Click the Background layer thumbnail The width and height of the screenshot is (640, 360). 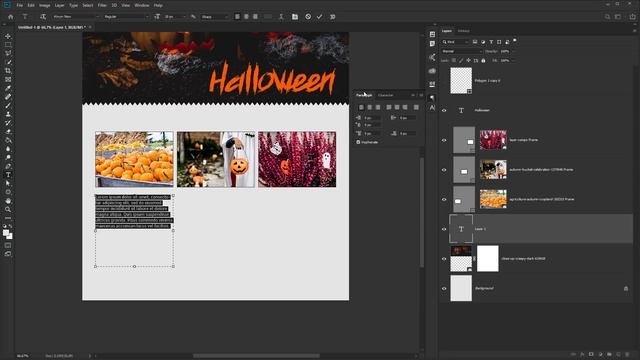point(461,288)
